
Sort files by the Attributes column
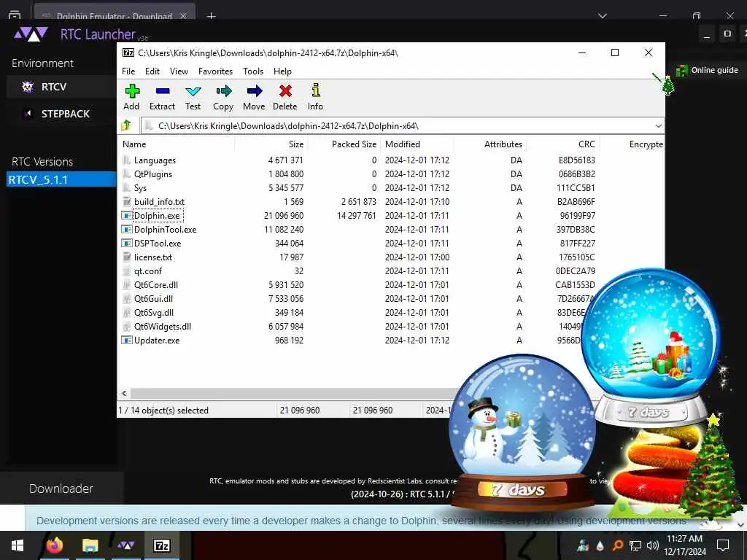tap(489, 144)
